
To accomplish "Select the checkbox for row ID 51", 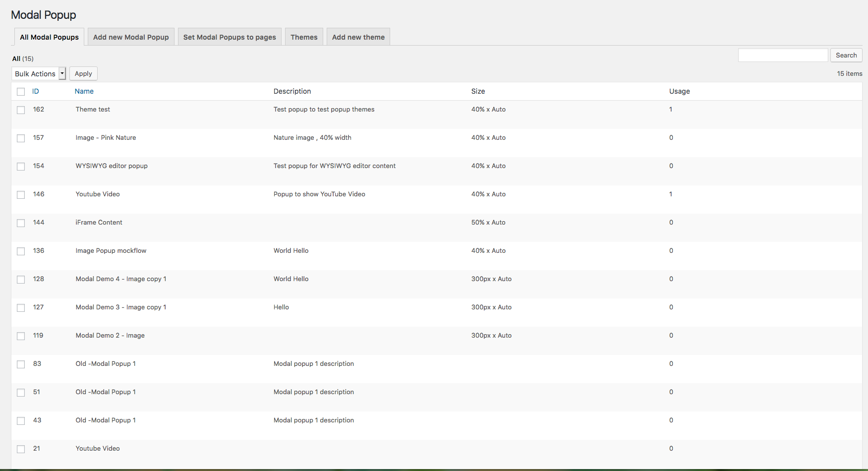I will coord(21,393).
